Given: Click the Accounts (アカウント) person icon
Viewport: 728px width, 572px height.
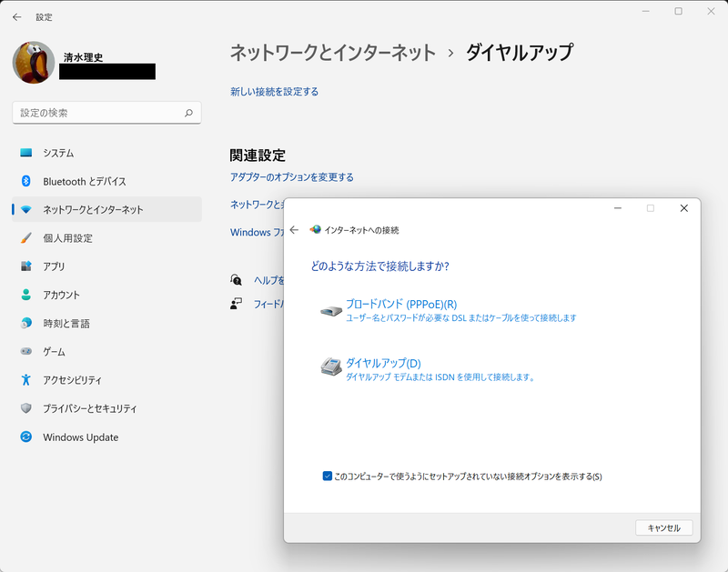Looking at the screenshot, I should [26, 295].
